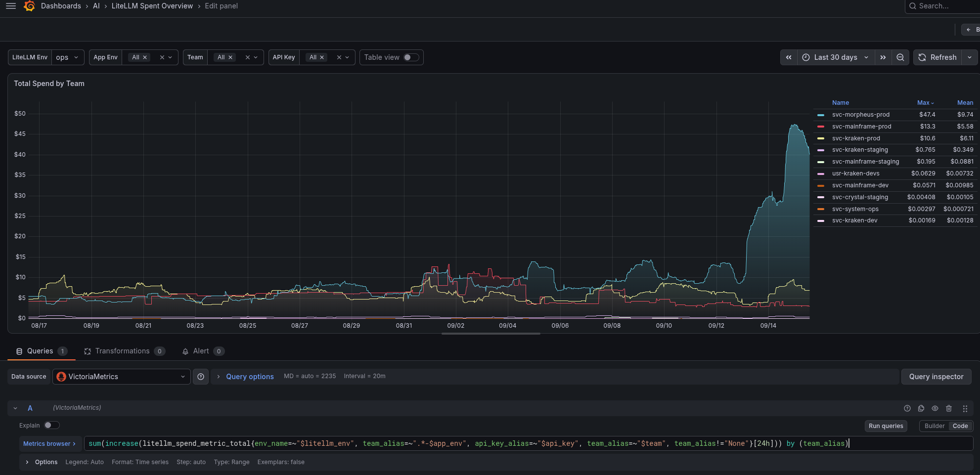Click usr-kraken-devs color swatch

[821, 174]
